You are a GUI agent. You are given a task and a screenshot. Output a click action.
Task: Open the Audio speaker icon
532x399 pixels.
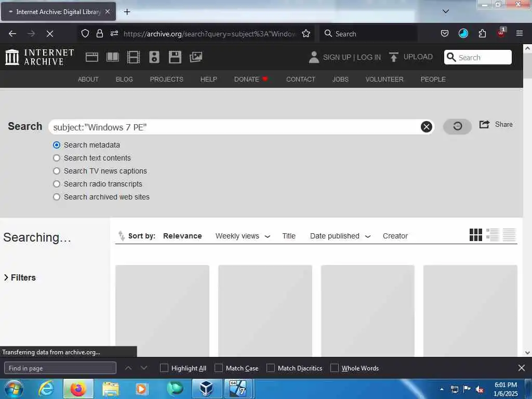154,57
